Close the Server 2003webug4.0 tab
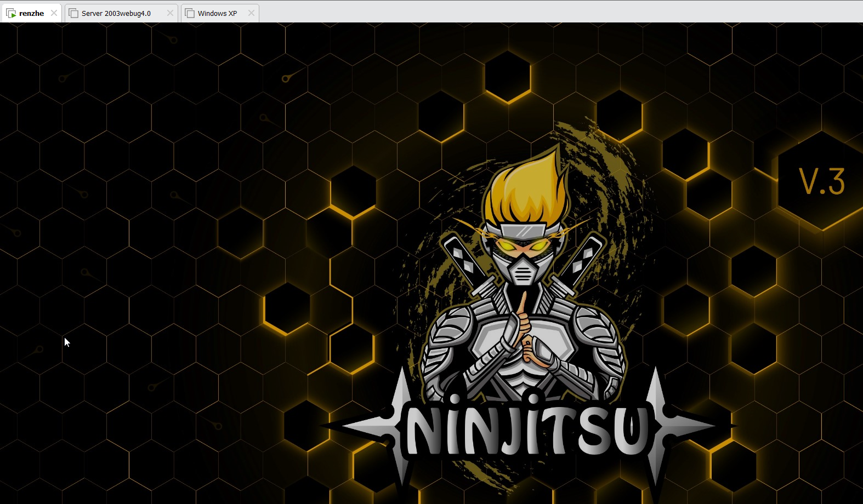This screenshot has width=863, height=504. coord(170,13)
